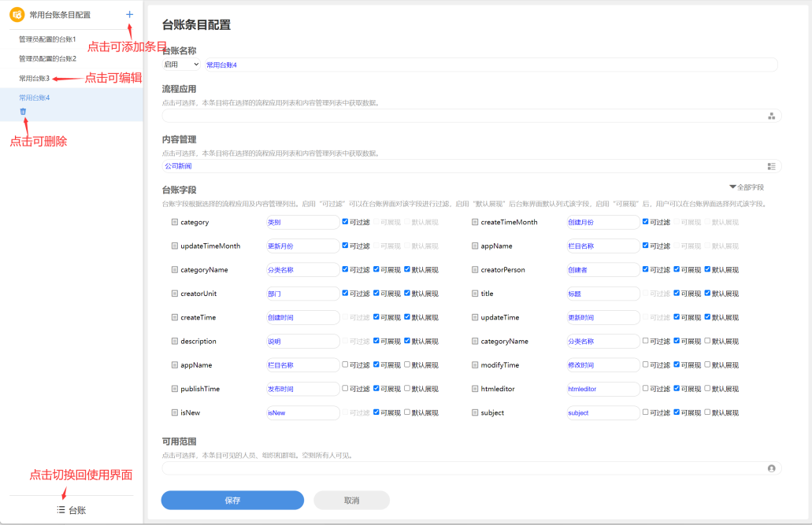Select 管理员配置的台账1 in the sidebar
This screenshot has height=525, width=812.
coord(47,39)
